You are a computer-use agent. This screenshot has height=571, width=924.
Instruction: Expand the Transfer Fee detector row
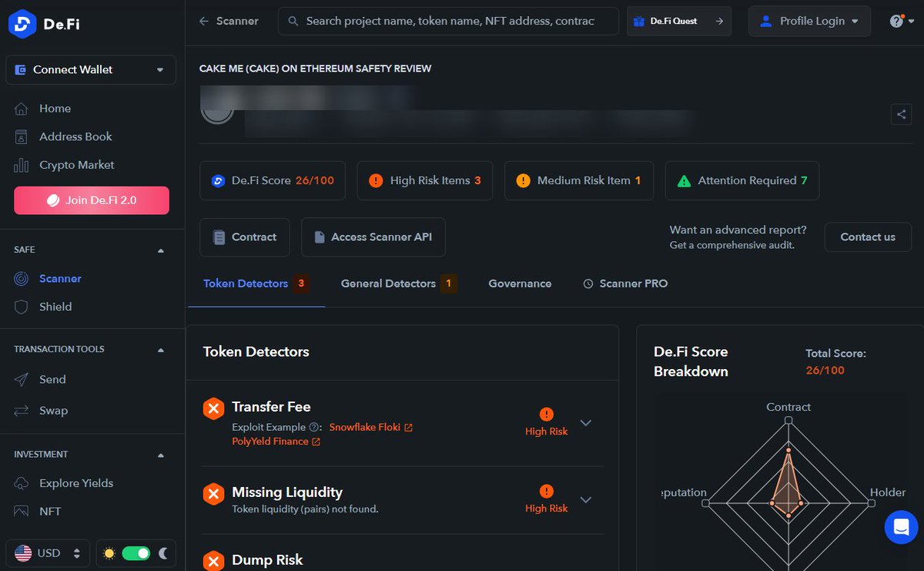coord(586,423)
